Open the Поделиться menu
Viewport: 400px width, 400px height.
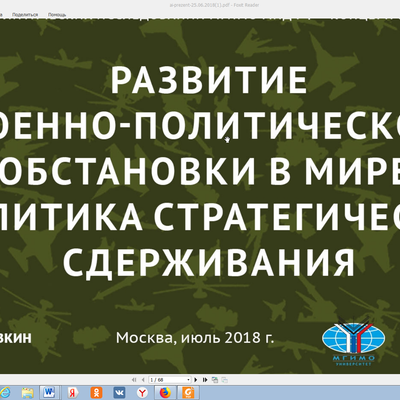(x=25, y=15)
